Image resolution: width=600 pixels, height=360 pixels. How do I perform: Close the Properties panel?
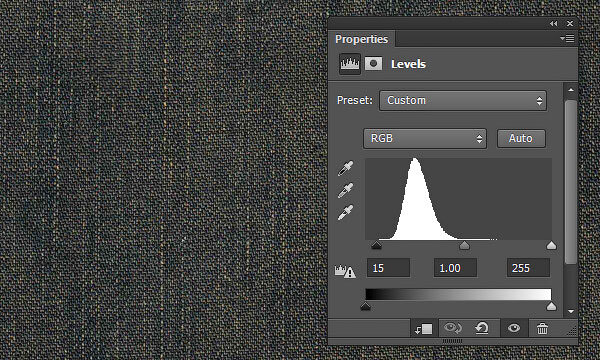570,24
